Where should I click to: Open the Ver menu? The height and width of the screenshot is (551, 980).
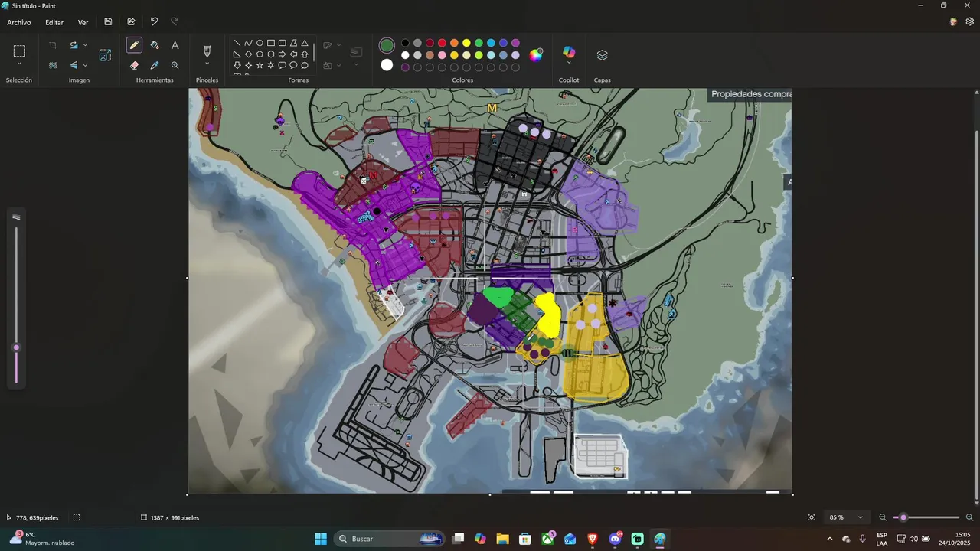(x=83, y=22)
